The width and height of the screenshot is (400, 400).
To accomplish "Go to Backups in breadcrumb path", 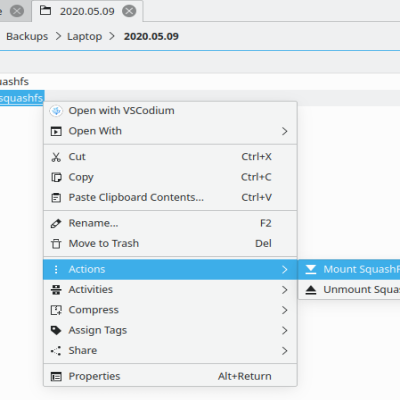I will 27,36.
